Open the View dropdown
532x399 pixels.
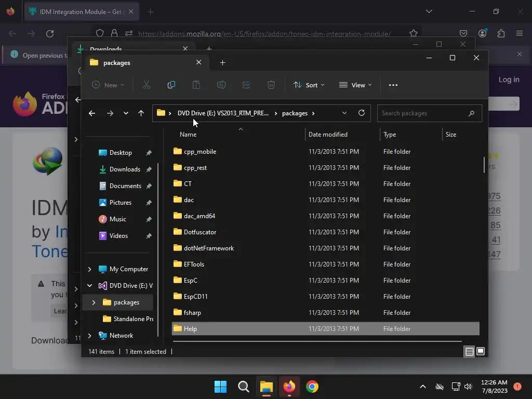[x=355, y=85]
